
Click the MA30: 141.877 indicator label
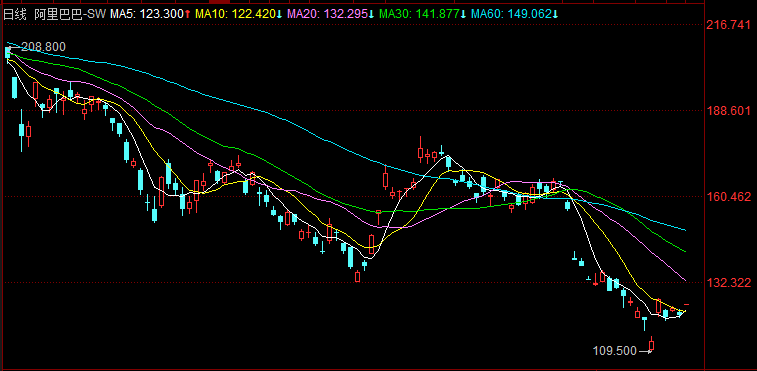(x=423, y=14)
